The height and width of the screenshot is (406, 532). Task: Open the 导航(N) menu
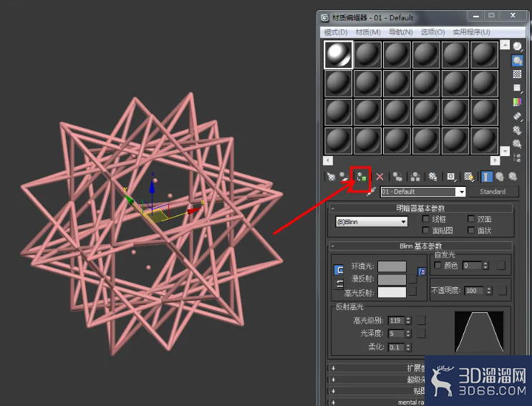pyautogui.click(x=401, y=32)
